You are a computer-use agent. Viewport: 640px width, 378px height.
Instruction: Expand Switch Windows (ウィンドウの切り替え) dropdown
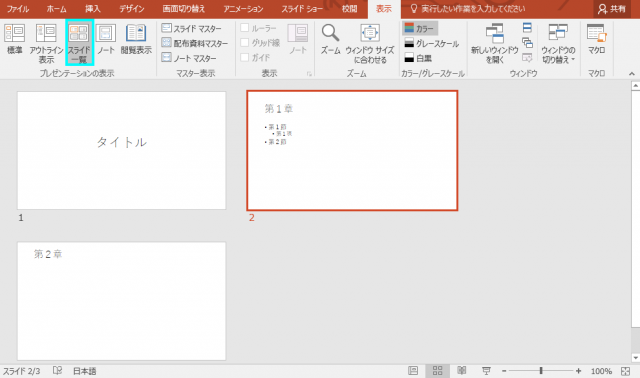pyautogui.click(x=558, y=43)
